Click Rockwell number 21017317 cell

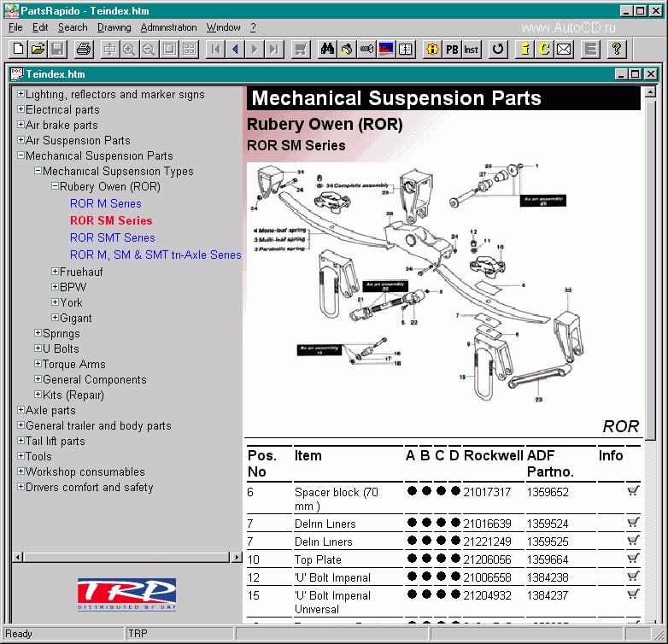pos(487,492)
